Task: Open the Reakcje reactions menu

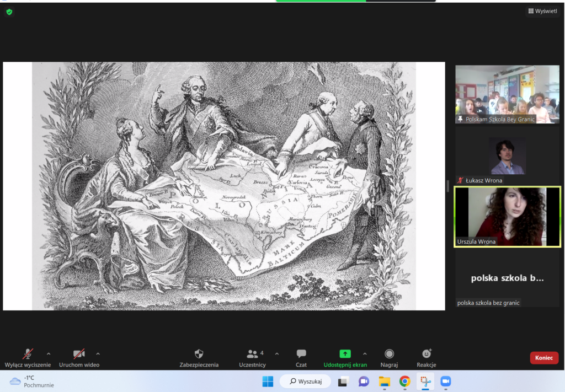Action: pyautogui.click(x=427, y=357)
